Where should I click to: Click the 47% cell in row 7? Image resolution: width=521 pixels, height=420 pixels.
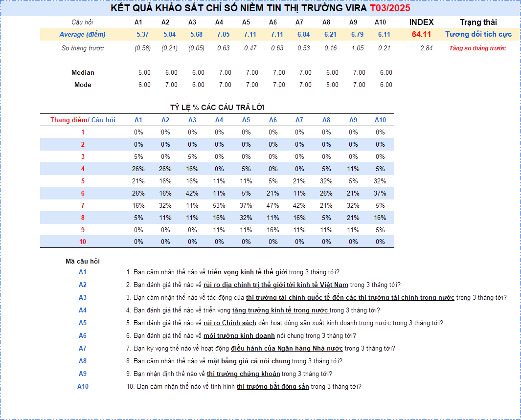[x=273, y=206]
